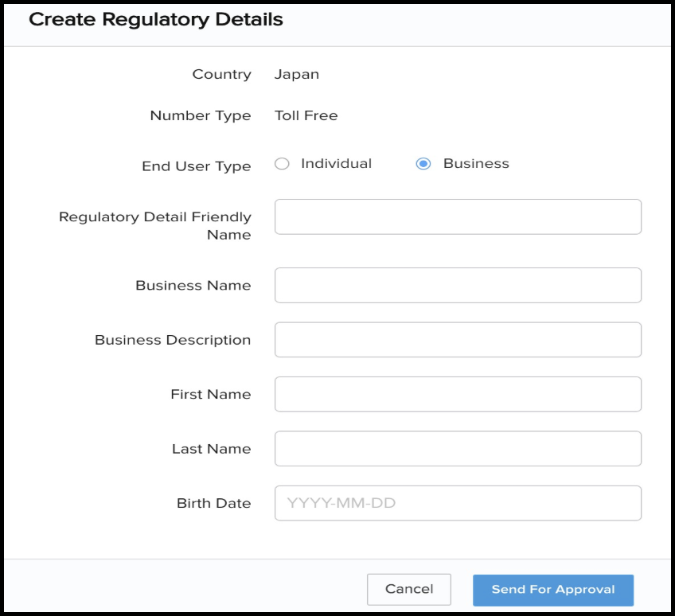Click the Japan country value
This screenshot has width=675, height=616.
click(x=297, y=75)
